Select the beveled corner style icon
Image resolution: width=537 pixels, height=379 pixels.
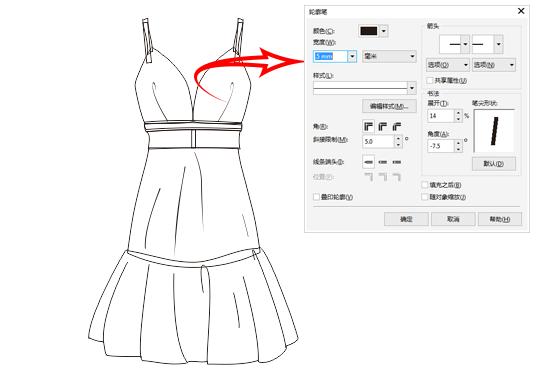click(x=397, y=127)
